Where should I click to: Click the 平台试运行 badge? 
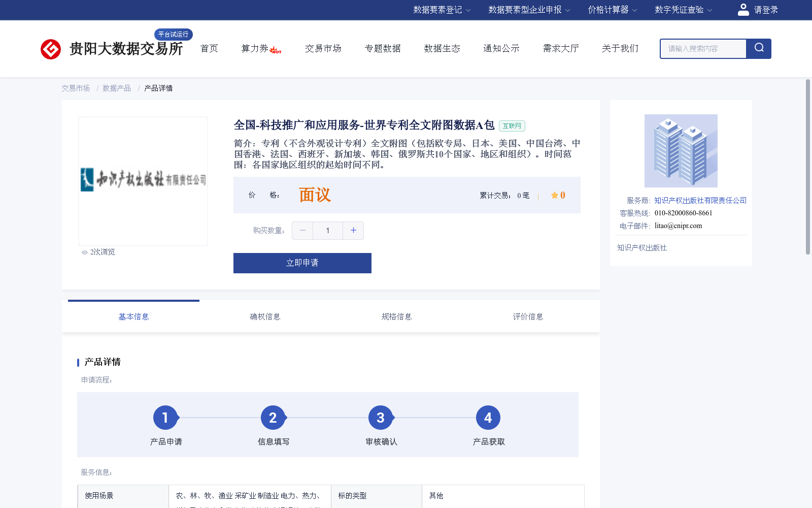point(174,34)
